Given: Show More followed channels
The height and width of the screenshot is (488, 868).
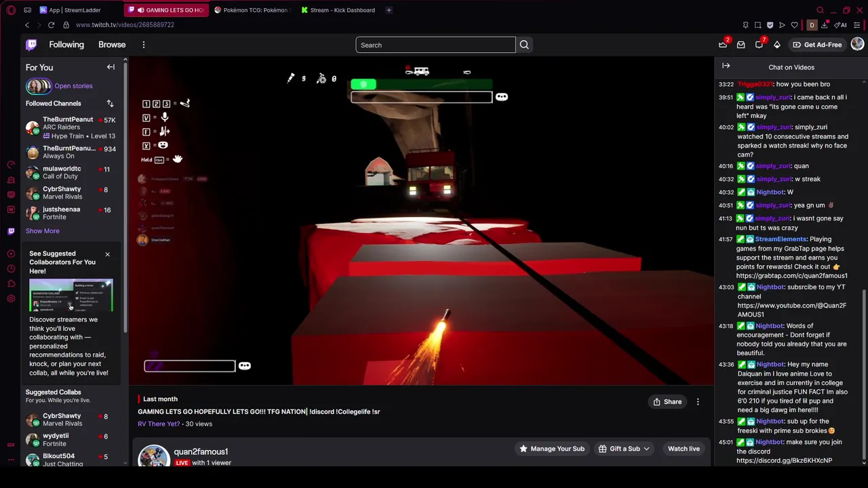Looking at the screenshot, I should coord(42,231).
